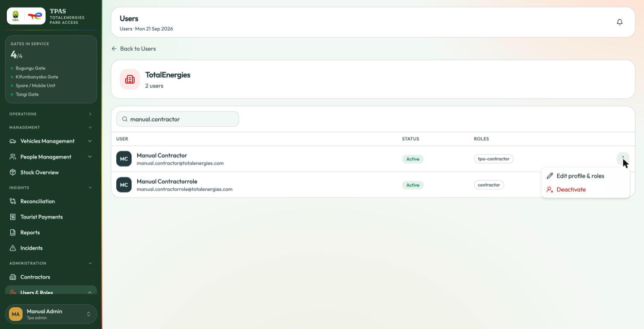Click manual.contractor@totalenergies.com email
Image resolution: width=644 pixels, height=329 pixels.
point(180,163)
